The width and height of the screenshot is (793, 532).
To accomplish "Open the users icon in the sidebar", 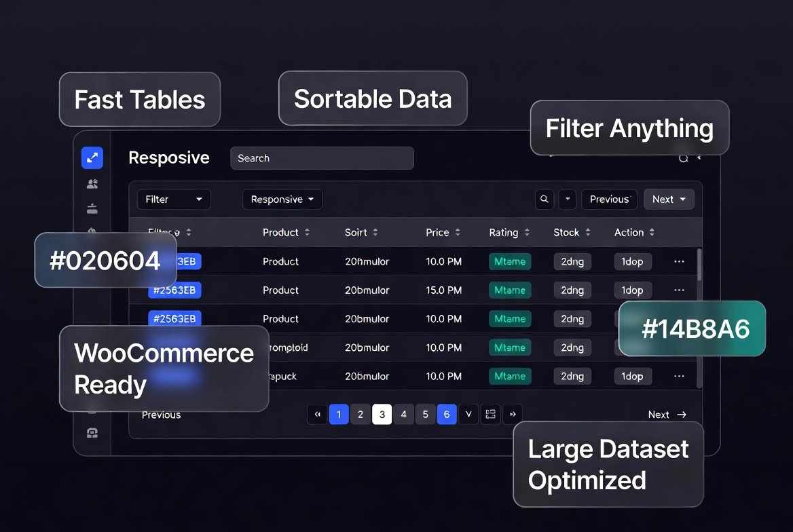I will pyautogui.click(x=92, y=184).
